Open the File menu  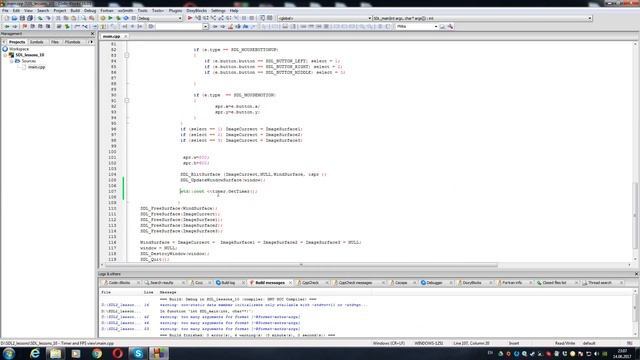pos(5,11)
